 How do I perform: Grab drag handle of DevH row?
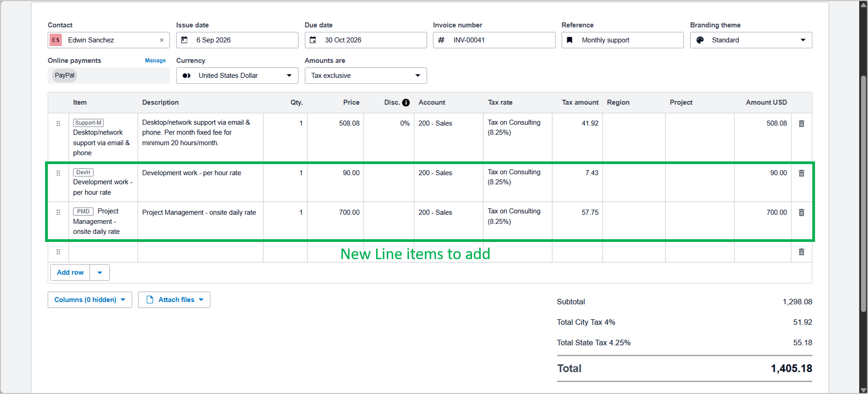pyautogui.click(x=58, y=173)
